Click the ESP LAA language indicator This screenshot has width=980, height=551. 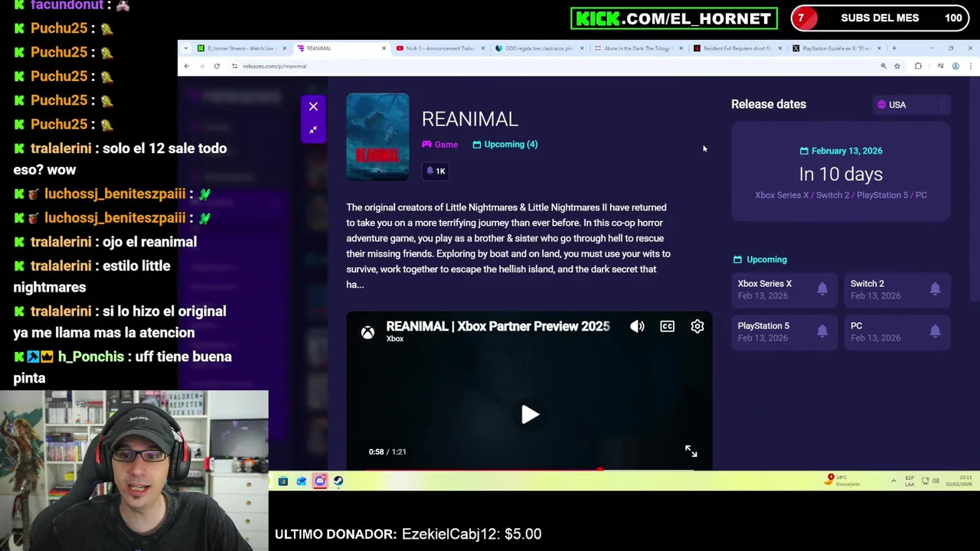tap(910, 481)
